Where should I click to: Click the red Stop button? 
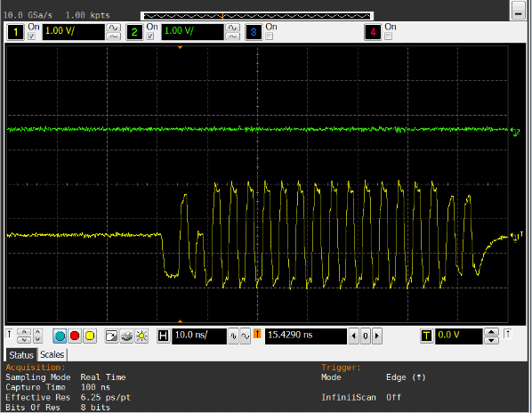point(75,336)
